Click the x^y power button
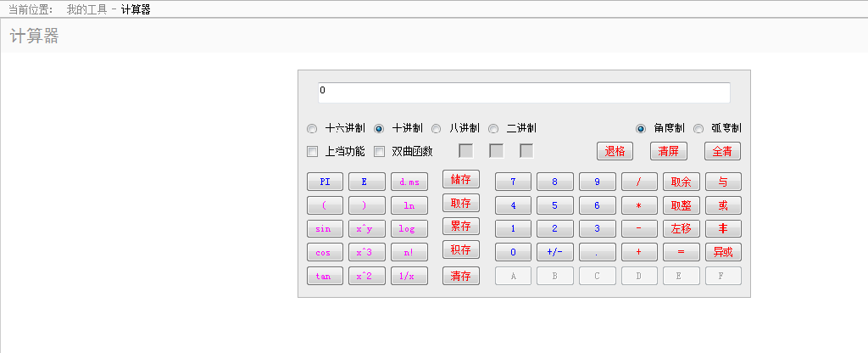 [366, 229]
